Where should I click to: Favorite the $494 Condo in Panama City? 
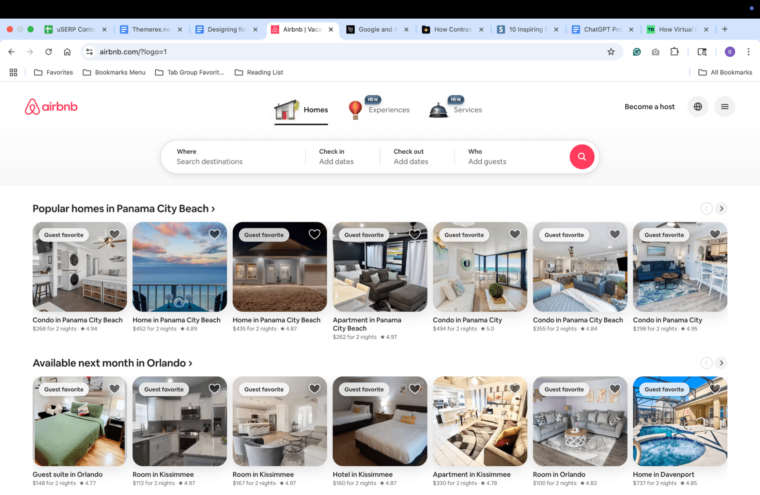515,234
